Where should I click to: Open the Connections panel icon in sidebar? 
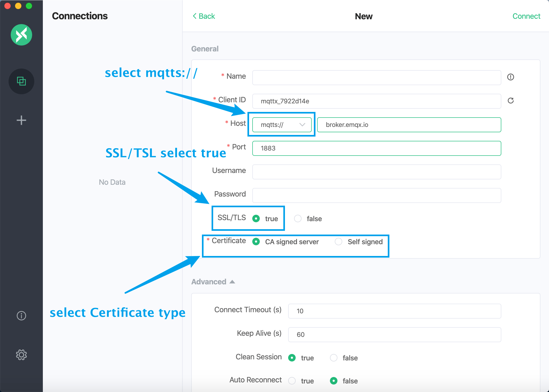[x=21, y=81]
